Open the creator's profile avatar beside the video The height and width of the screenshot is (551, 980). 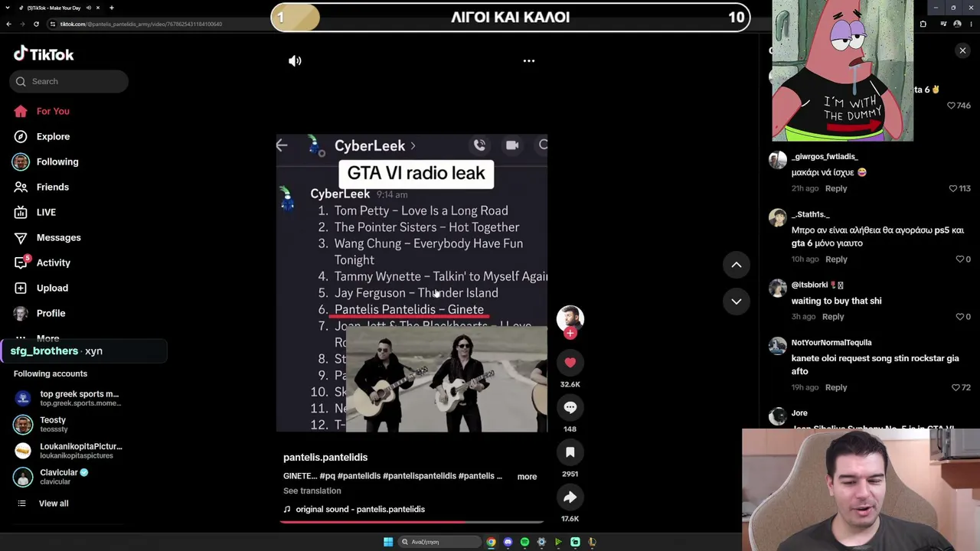(x=570, y=317)
